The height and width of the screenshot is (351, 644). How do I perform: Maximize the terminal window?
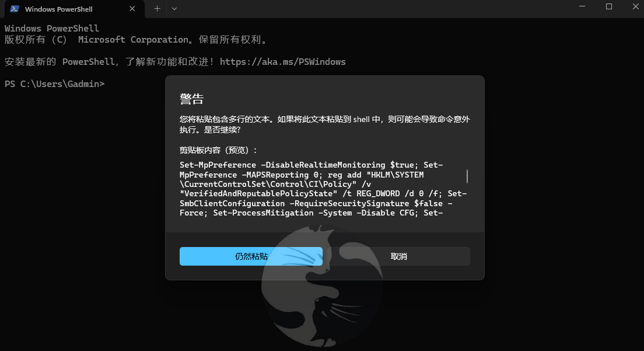coord(608,6)
